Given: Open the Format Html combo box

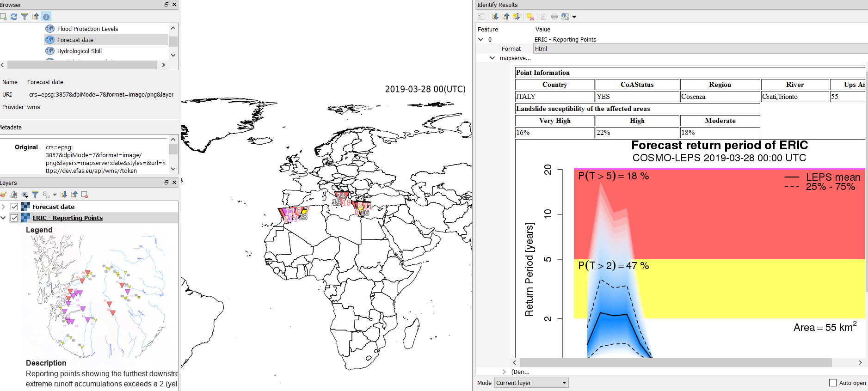Looking at the screenshot, I should (701, 49).
